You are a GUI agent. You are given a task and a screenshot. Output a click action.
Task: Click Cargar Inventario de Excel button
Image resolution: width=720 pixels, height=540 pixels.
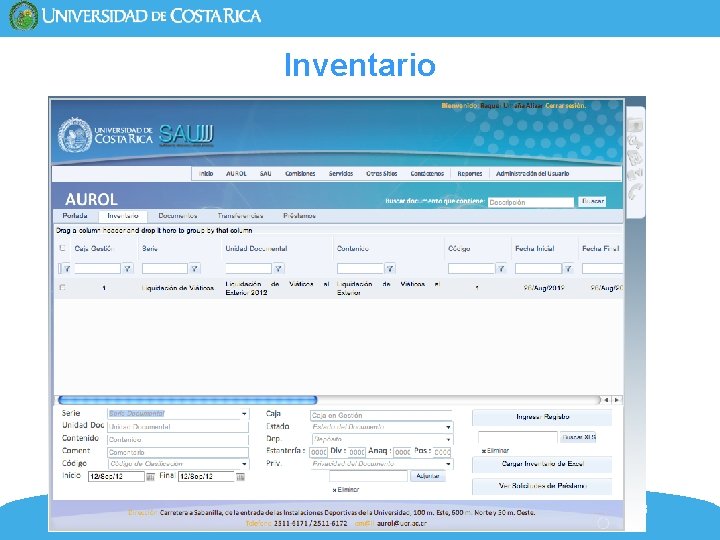coord(542,464)
